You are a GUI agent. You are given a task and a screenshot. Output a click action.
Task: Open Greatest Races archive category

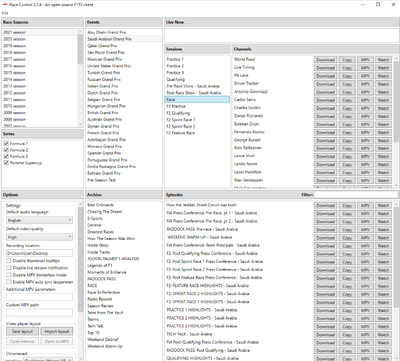point(100,232)
